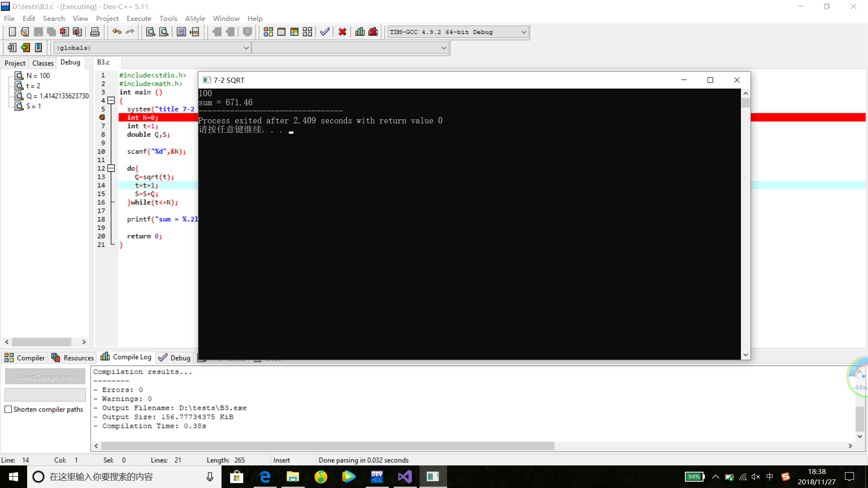
Task: Click the Print toolbar icon
Action: tap(95, 32)
